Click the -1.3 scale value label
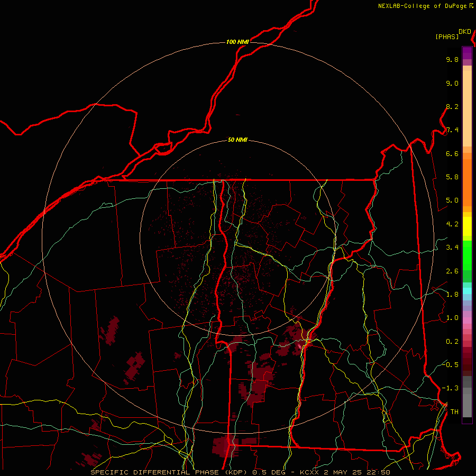Screen dimensions: 476x476 [450, 389]
